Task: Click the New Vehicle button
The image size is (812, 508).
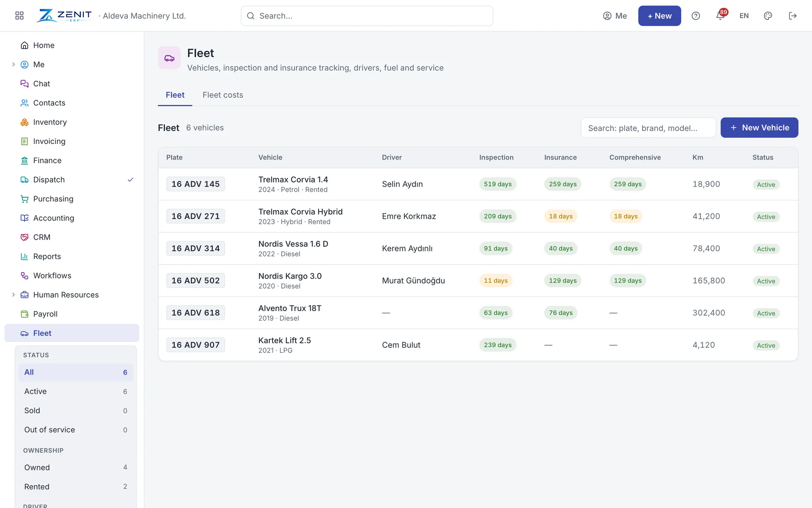Action: 759,127
